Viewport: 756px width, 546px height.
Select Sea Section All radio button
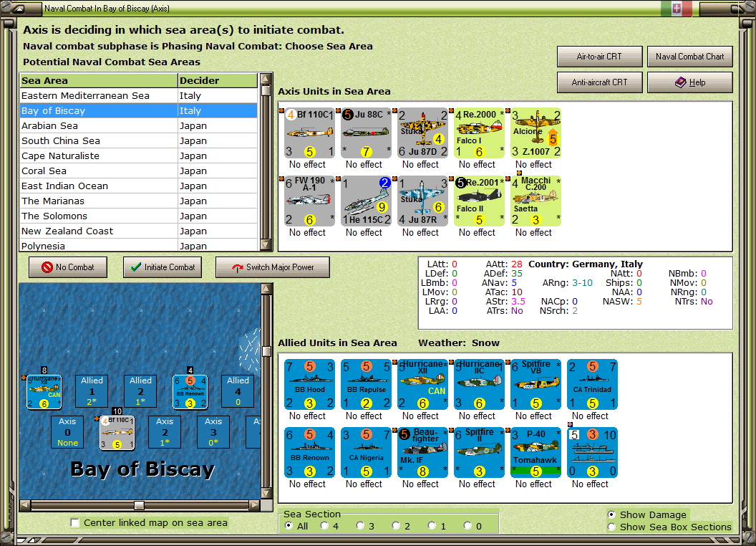tap(289, 526)
